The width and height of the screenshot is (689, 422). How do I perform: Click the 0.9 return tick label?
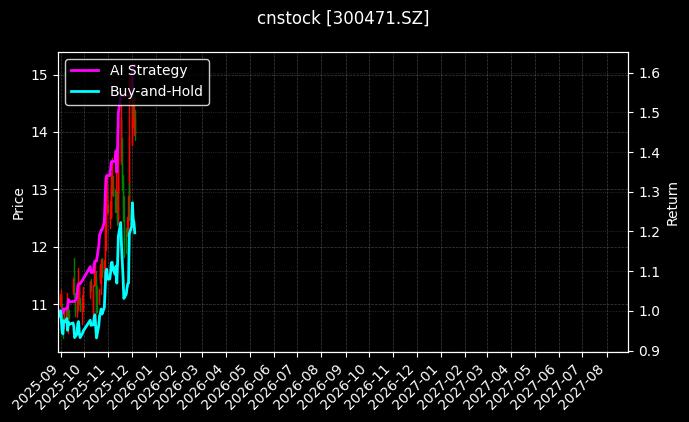point(649,351)
